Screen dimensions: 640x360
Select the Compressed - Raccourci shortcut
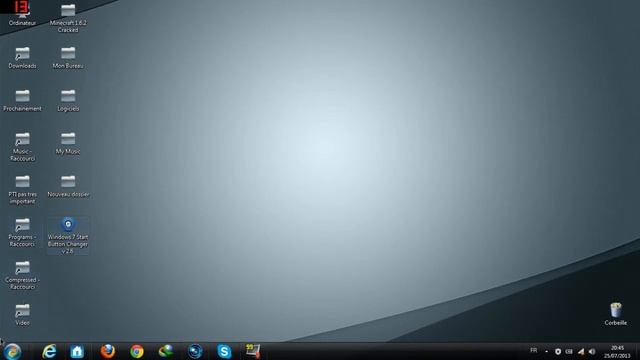point(22,275)
